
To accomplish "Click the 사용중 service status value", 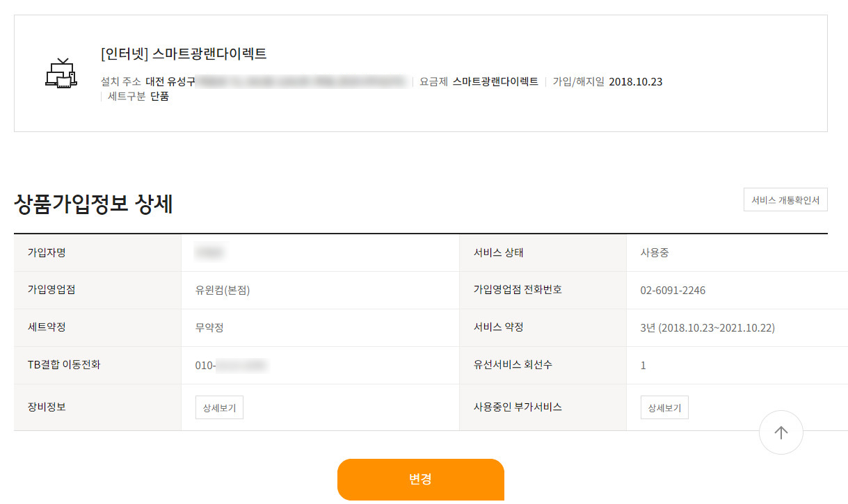I will pos(655,253).
